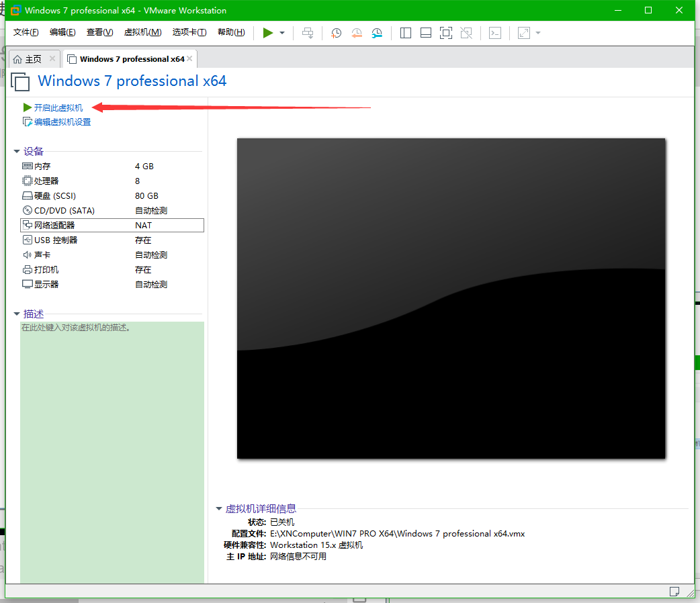700x603 pixels.
Task: Select the CD/DVD (SATA) device row
Action: click(112, 210)
